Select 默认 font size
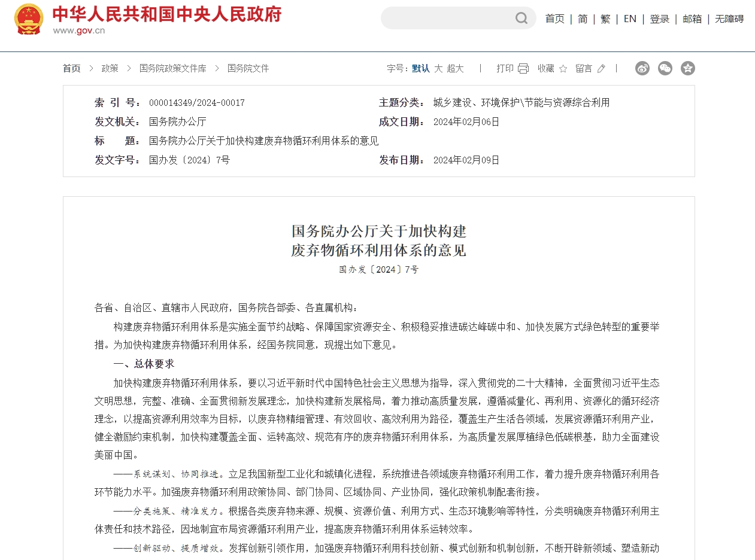 (421, 68)
